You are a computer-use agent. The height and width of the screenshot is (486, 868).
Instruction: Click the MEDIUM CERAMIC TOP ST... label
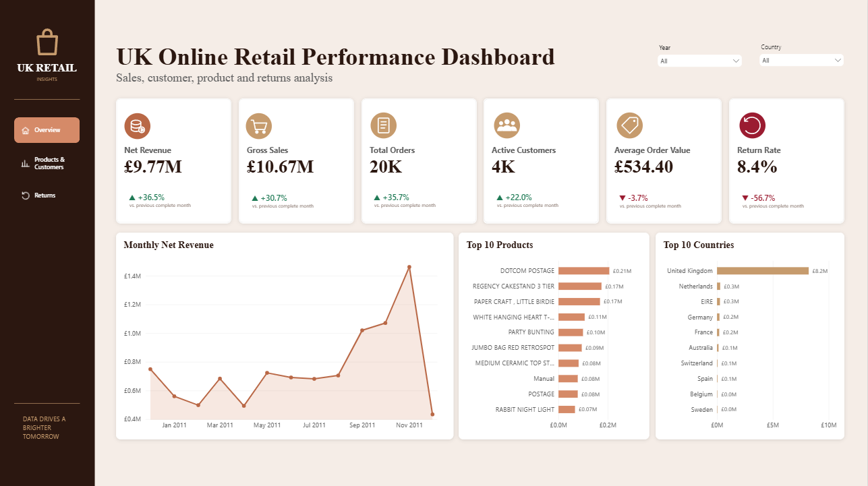(x=515, y=363)
